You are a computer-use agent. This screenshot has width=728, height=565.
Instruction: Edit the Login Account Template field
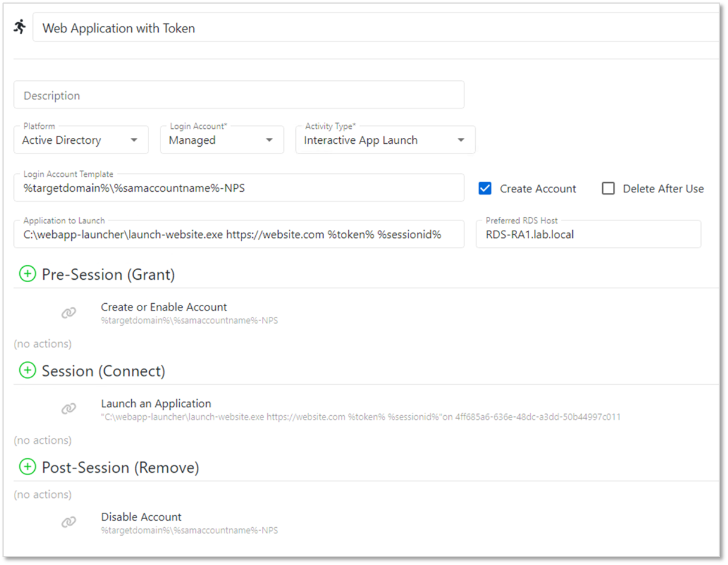[x=239, y=188]
